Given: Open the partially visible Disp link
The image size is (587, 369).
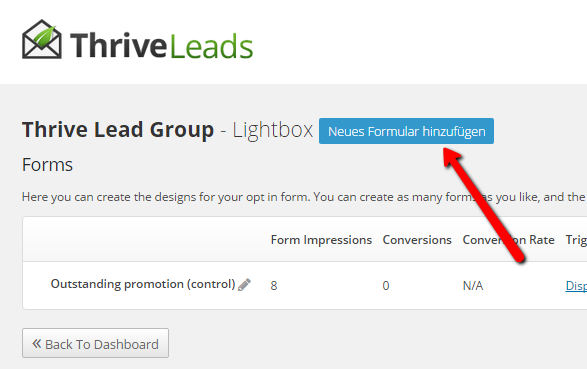Looking at the screenshot, I should coord(576,286).
